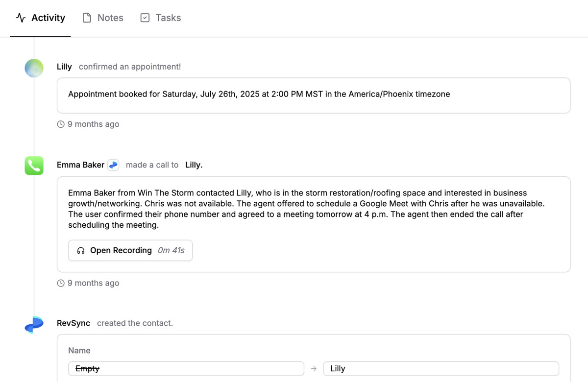Click the clock icon under the call summary
588x382 pixels.
pyautogui.click(x=60, y=283)
